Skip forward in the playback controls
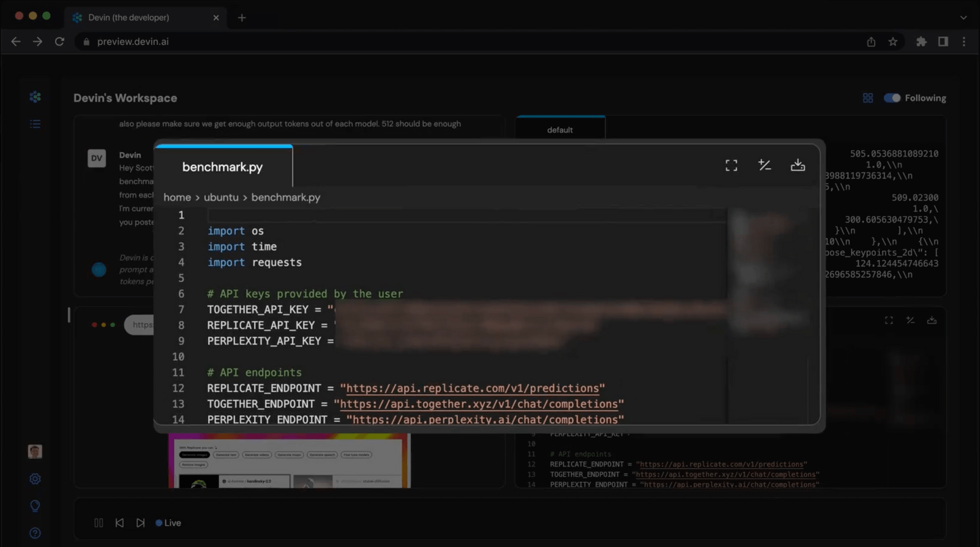This screenshot has height=547, width=980. coord(141,523)
